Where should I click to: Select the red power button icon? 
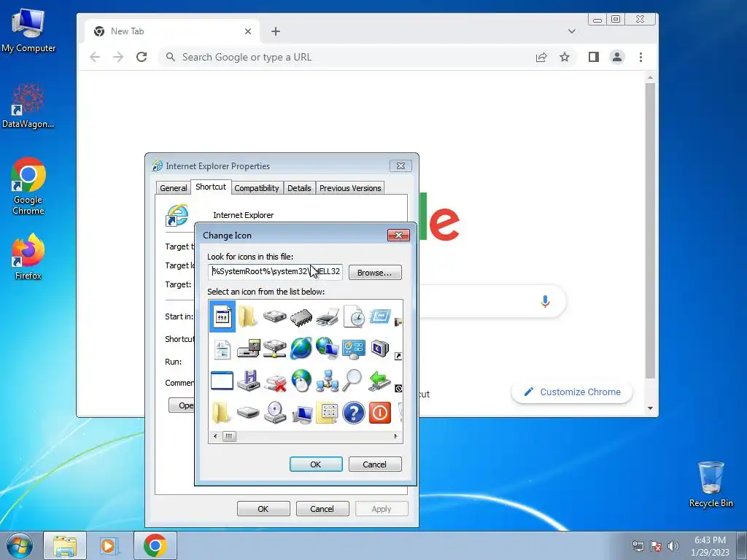tap(379, 413)
